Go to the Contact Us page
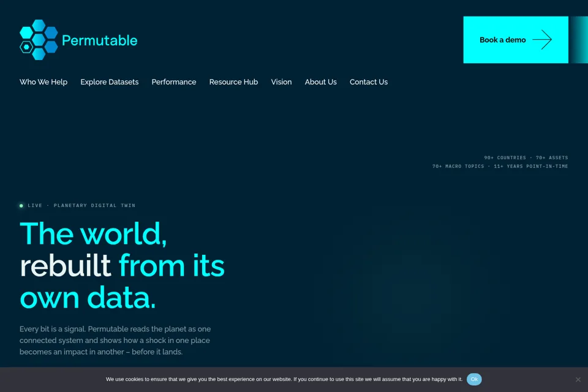Screen dimensions: 588x392 click(369, 82)
